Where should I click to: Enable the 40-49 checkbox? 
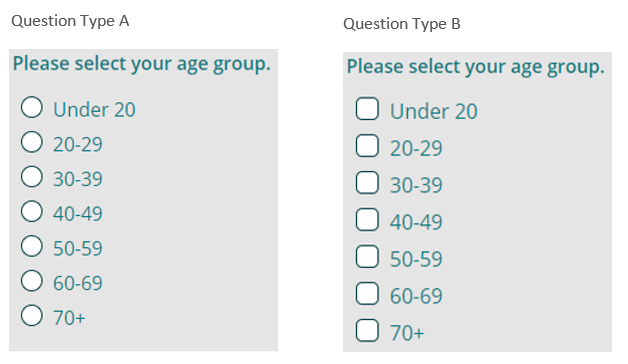pos(367,219)
